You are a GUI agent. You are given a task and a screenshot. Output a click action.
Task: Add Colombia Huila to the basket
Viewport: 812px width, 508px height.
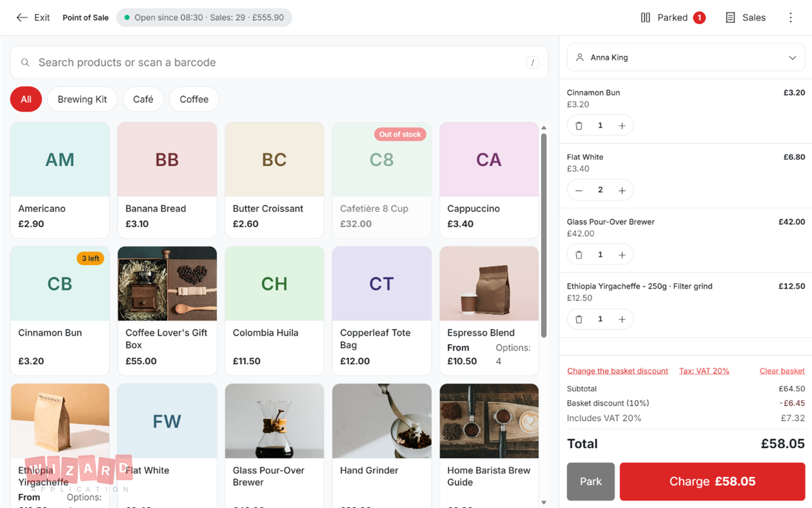275,311
